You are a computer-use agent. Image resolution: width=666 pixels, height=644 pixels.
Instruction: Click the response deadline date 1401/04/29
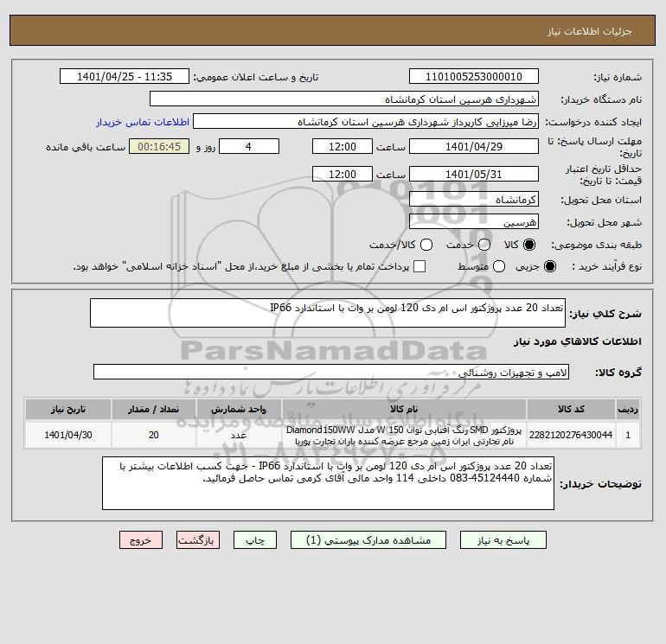point(474,146)
